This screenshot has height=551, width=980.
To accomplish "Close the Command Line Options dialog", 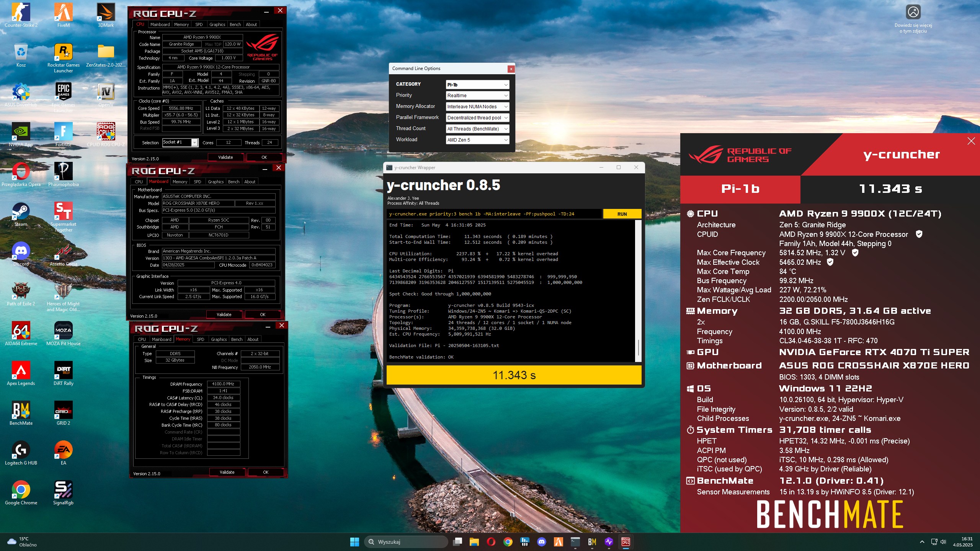I will coord(511,69).
